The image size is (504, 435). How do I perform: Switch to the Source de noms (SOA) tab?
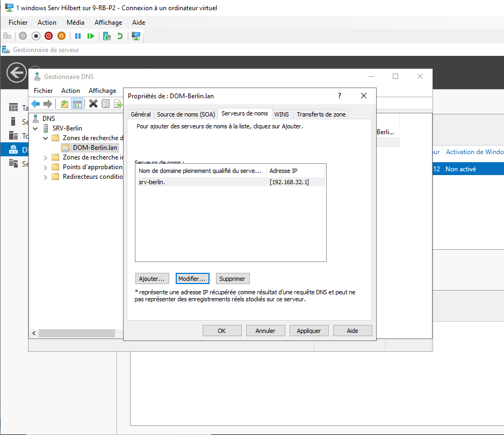(x=185, y=114)
